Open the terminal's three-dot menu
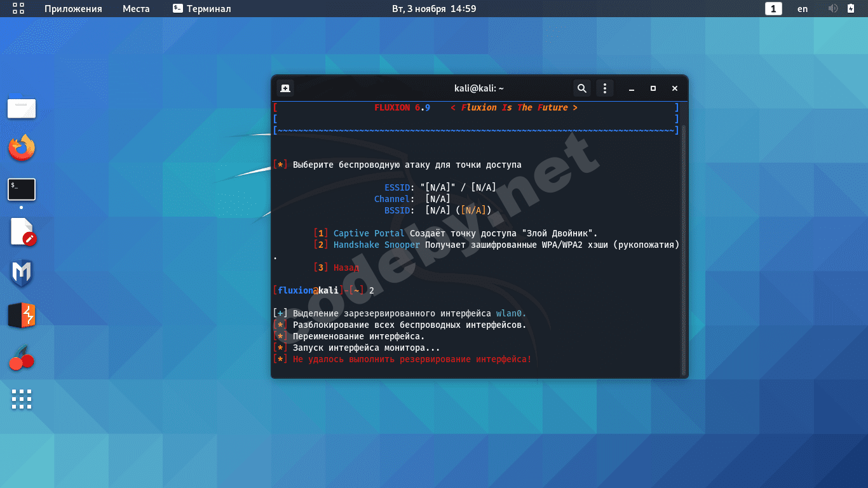This screenshot has height=488, width=868. [606, 88]
